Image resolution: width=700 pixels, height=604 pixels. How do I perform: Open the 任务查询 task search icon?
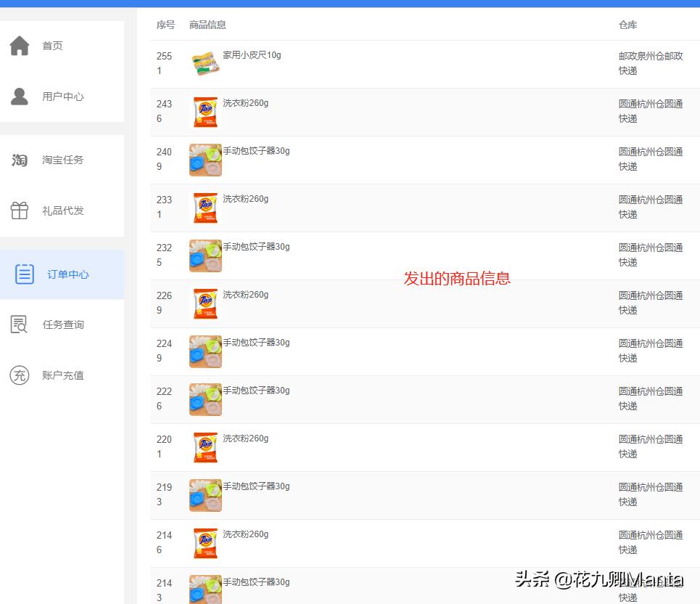tap(19, 325)
